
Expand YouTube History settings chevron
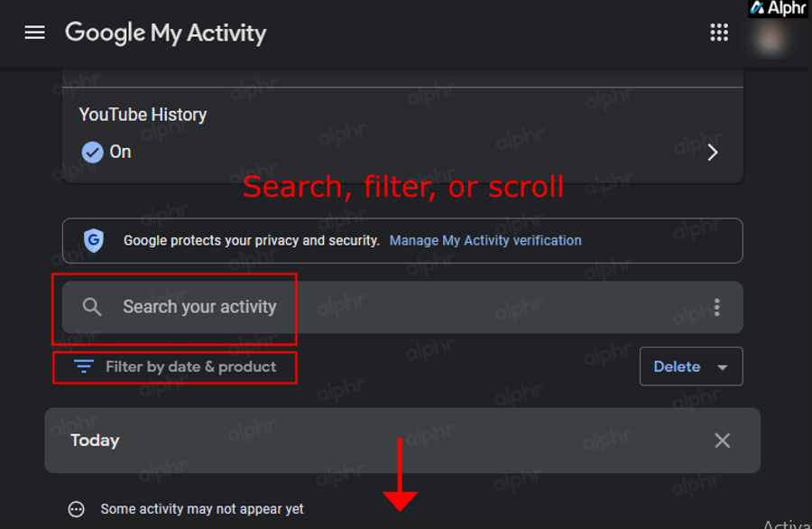(713, 153)
